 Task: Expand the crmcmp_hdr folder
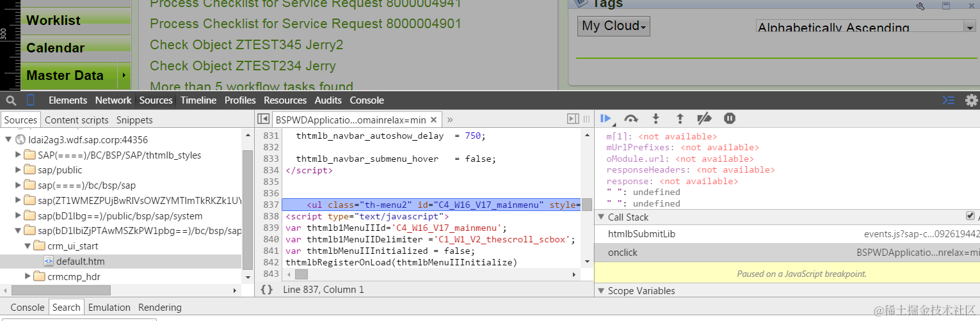28,277
